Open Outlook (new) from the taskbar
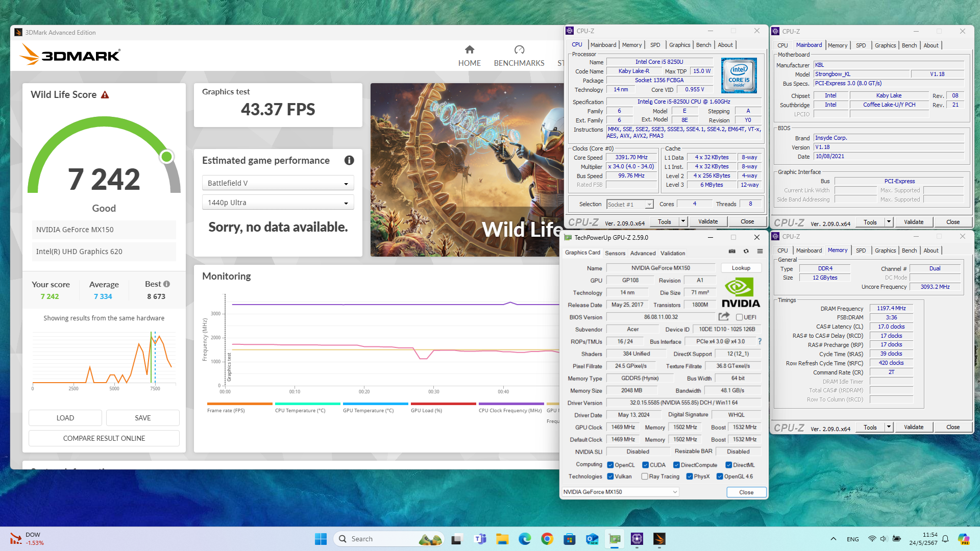This screenshot has width=980, height=551. [x=592, y=539]
